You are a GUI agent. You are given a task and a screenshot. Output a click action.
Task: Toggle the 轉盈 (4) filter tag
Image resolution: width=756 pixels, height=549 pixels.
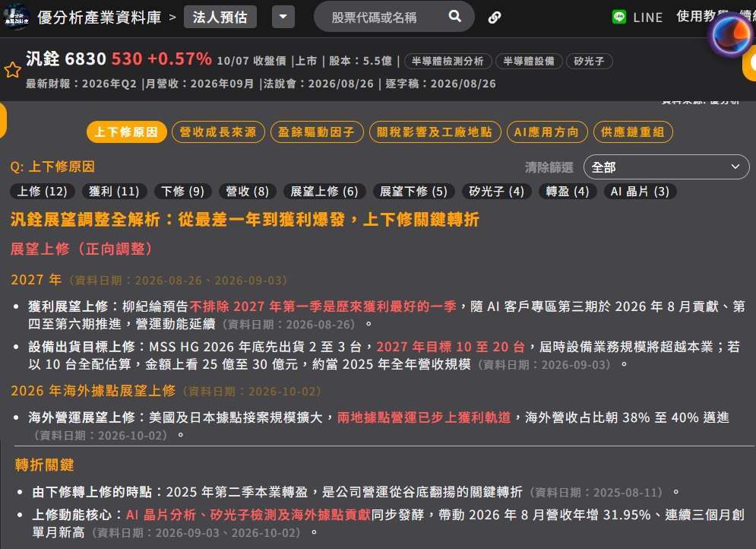[x=568, y=192]
